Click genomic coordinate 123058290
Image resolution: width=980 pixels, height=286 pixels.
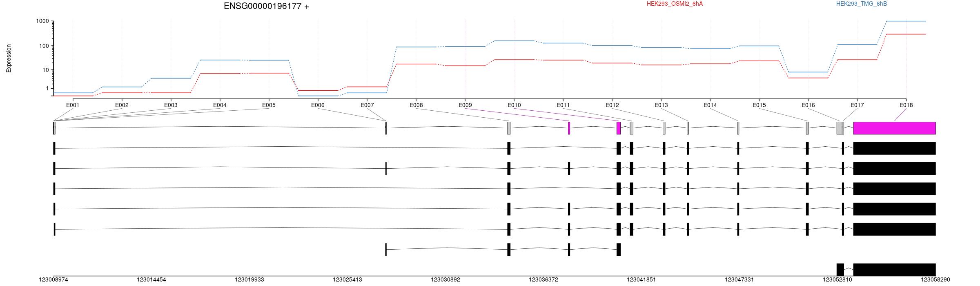(x=935, y=280)
